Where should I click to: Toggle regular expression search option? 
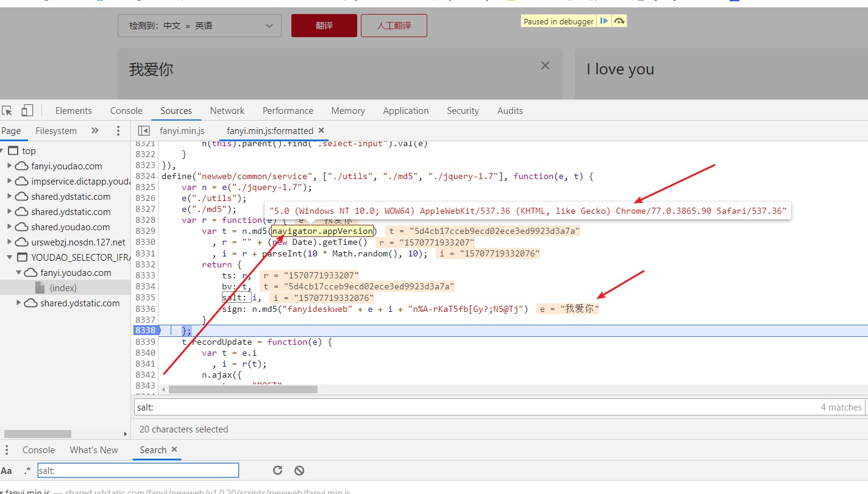point(27,471)
